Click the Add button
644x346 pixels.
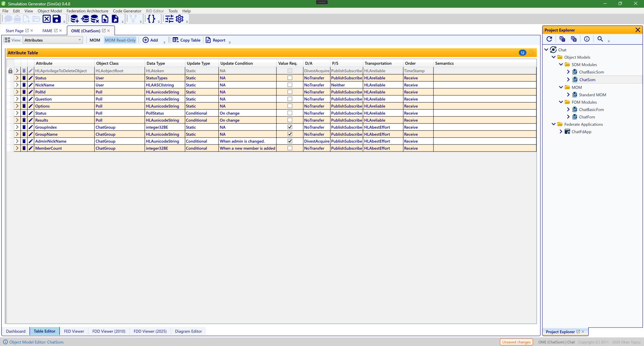(150, 40)
